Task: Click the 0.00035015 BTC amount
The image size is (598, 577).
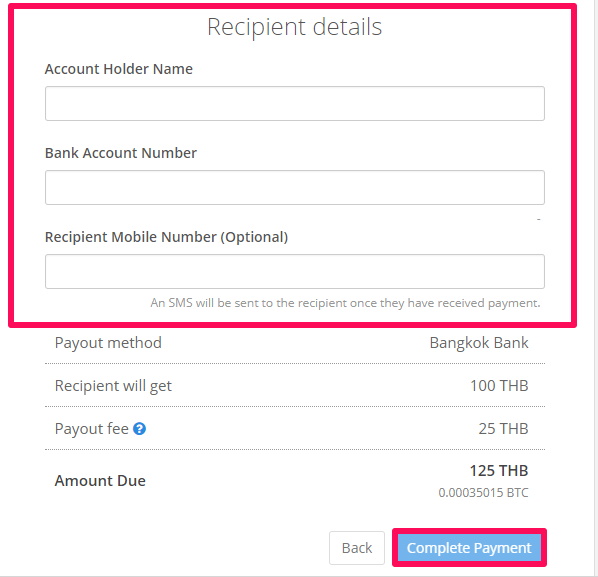Action: pos(483,493)
